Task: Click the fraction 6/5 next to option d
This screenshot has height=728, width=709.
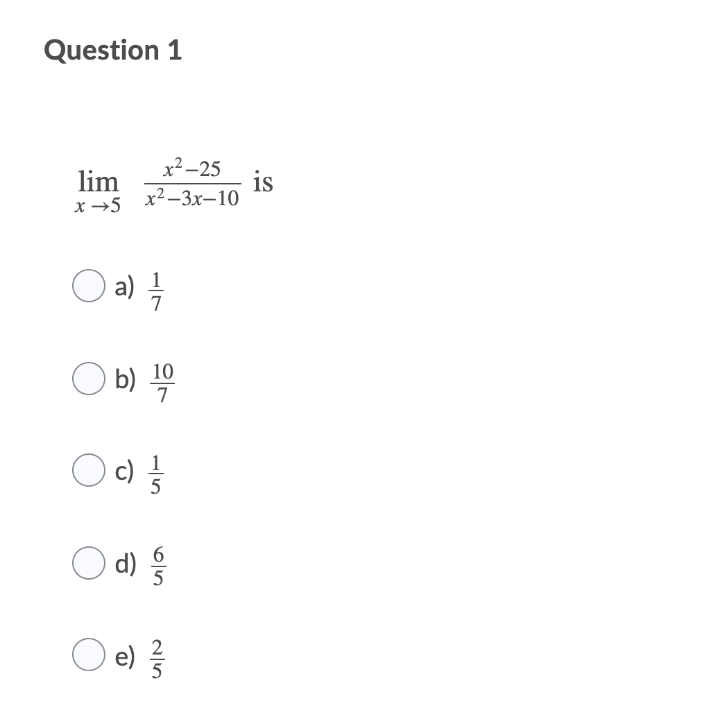Action: [x=158, y=564]
